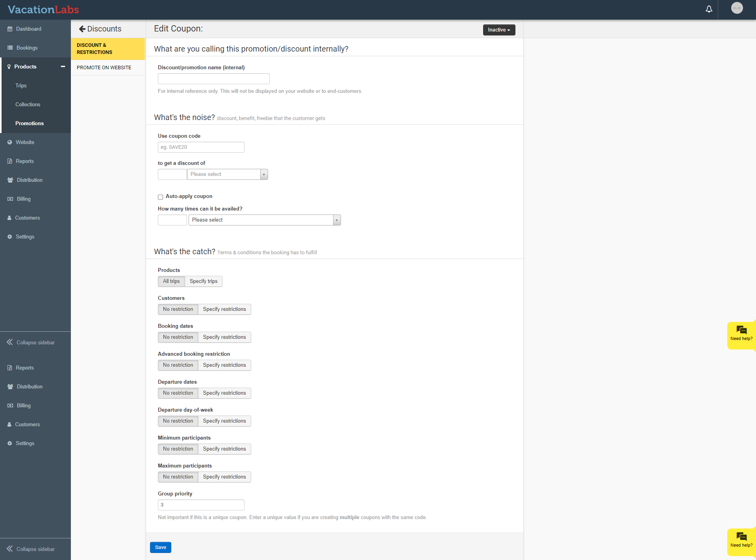Click the Save button
This screenshot has width=756, height=560.
[160, 547]
